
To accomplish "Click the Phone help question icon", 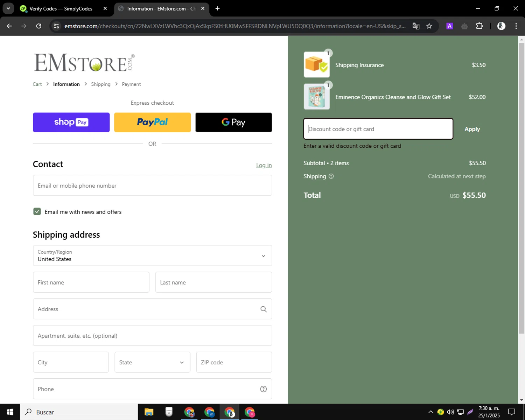I will click(x=264, y=389).
